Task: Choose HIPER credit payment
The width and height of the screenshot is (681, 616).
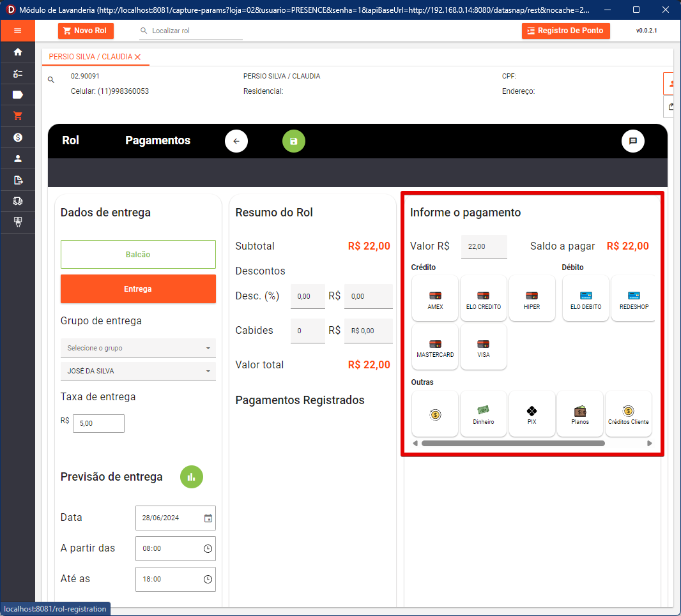Action: click(x=532, y=299)
